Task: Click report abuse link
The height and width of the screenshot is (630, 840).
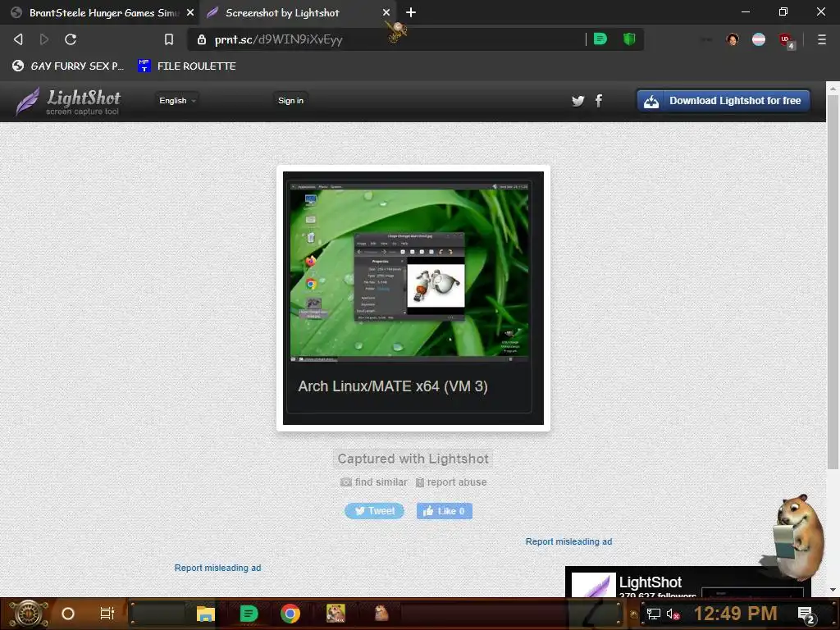Action: [451, 482]
